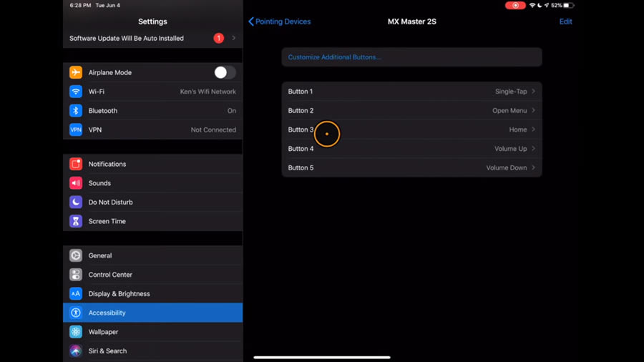
Task: Tap the Edit button
Action: (x=565, y=21)
